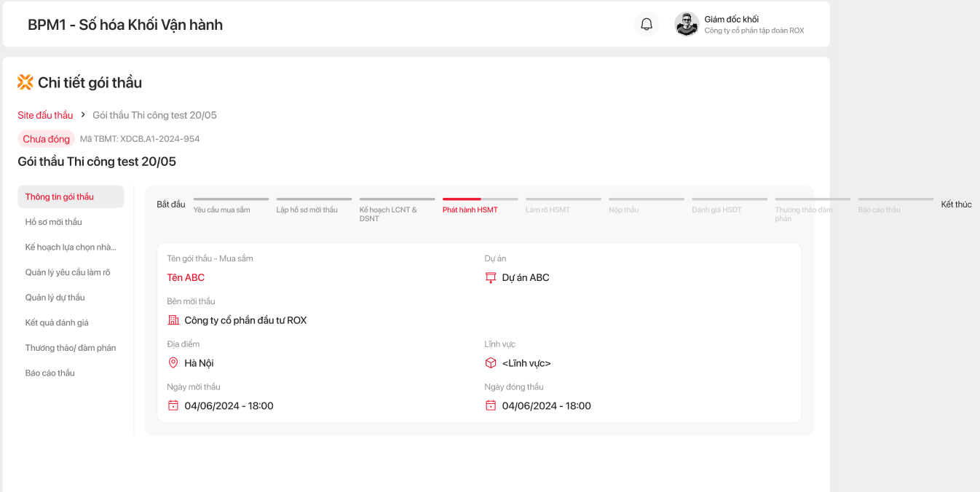Click the building icon beside Công ty cổ phần đầu tư ROX

click(173, 320)
